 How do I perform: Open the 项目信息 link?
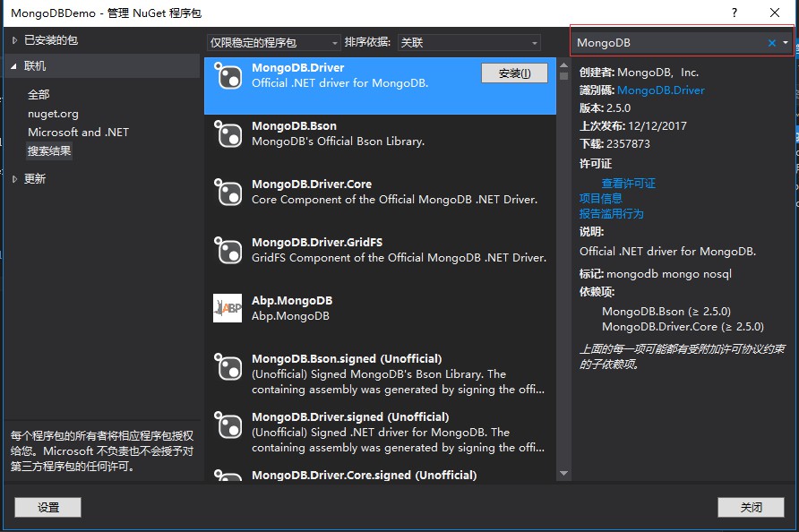point(601,199)
